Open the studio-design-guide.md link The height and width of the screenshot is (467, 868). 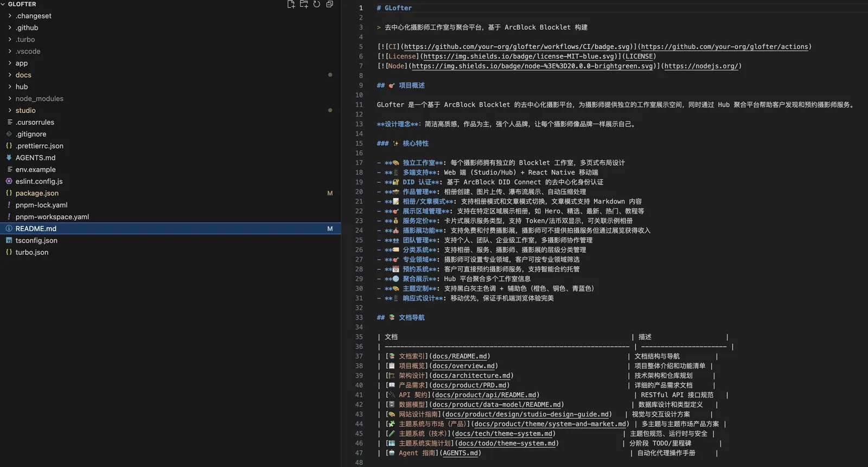coord(527,414)
